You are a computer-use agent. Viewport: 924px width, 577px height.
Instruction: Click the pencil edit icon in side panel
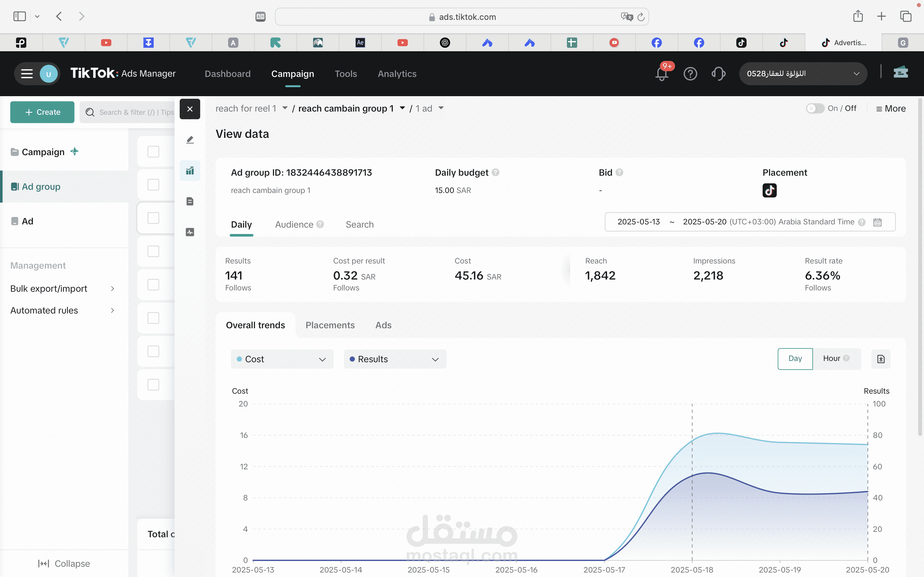point(190,140)
